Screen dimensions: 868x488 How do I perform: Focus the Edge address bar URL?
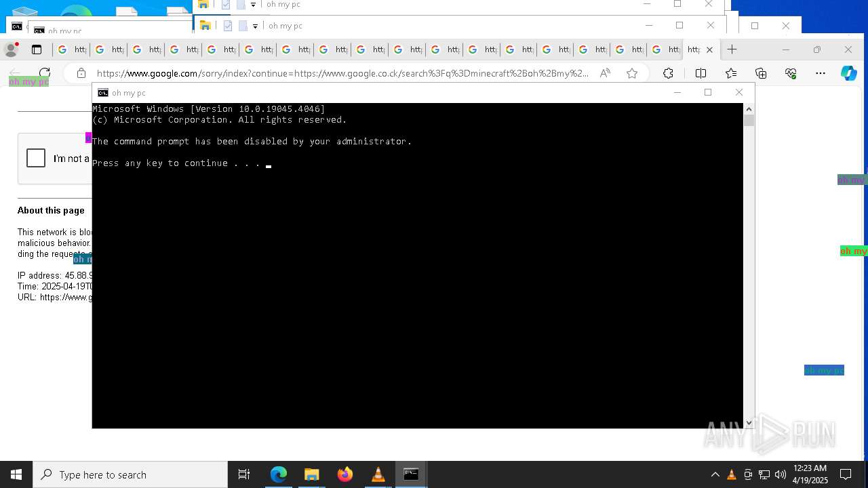tap(342, 73)
